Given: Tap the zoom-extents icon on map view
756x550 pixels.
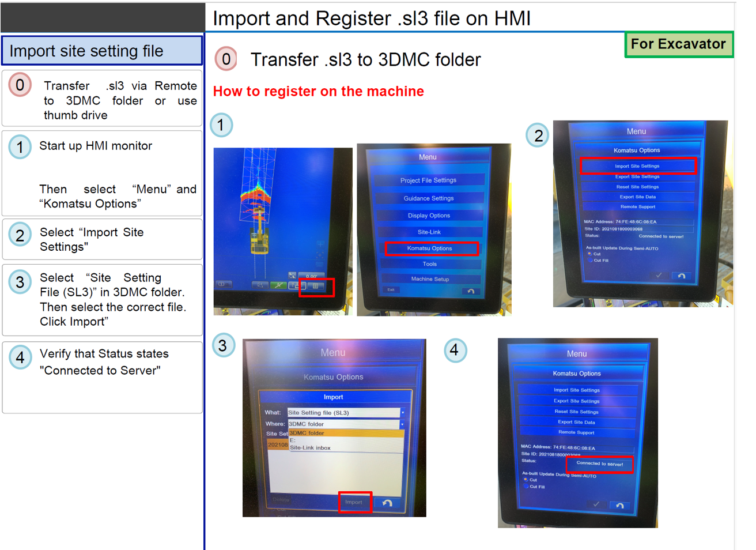Looking at the screenshot, I should click(x=320, y=255).
